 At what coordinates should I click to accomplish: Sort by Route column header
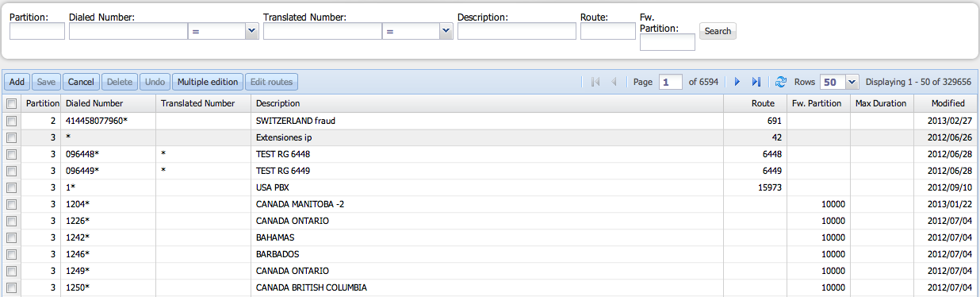coord(756,103)
